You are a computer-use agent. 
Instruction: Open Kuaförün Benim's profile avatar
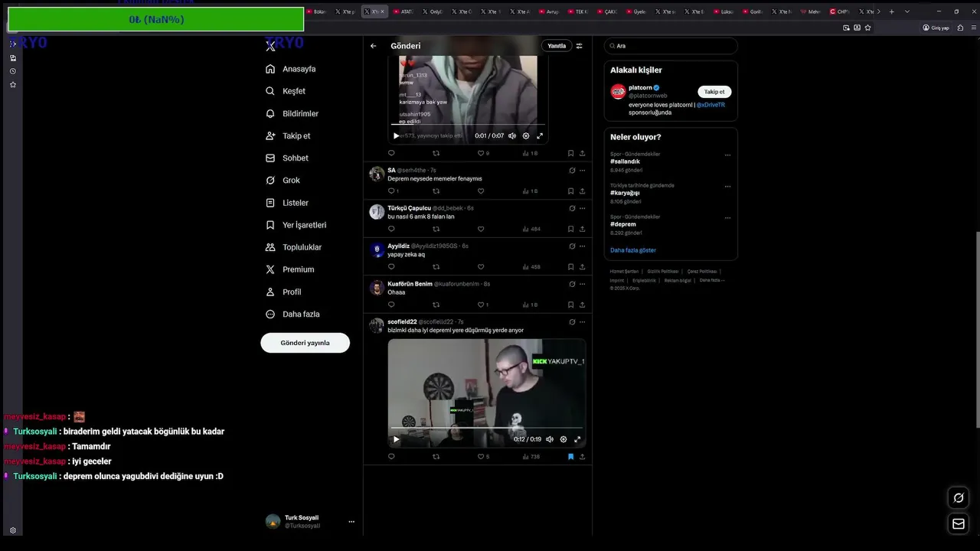point(377,288)
